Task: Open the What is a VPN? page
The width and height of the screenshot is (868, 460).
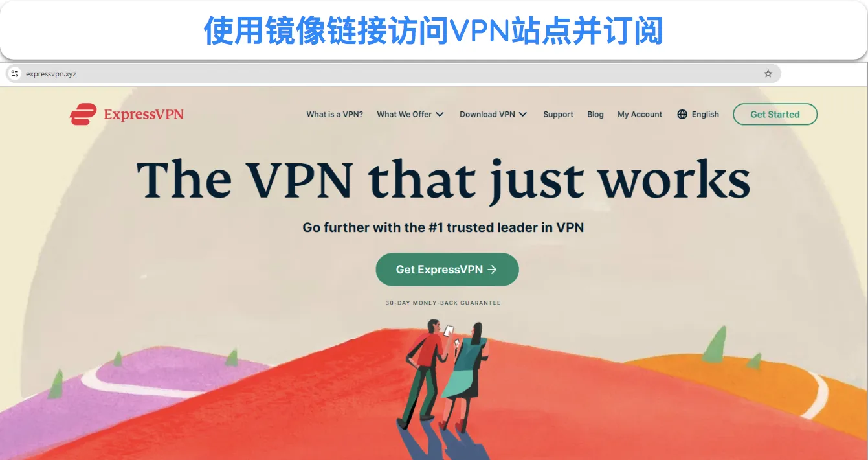Action: tap(335, 115)
